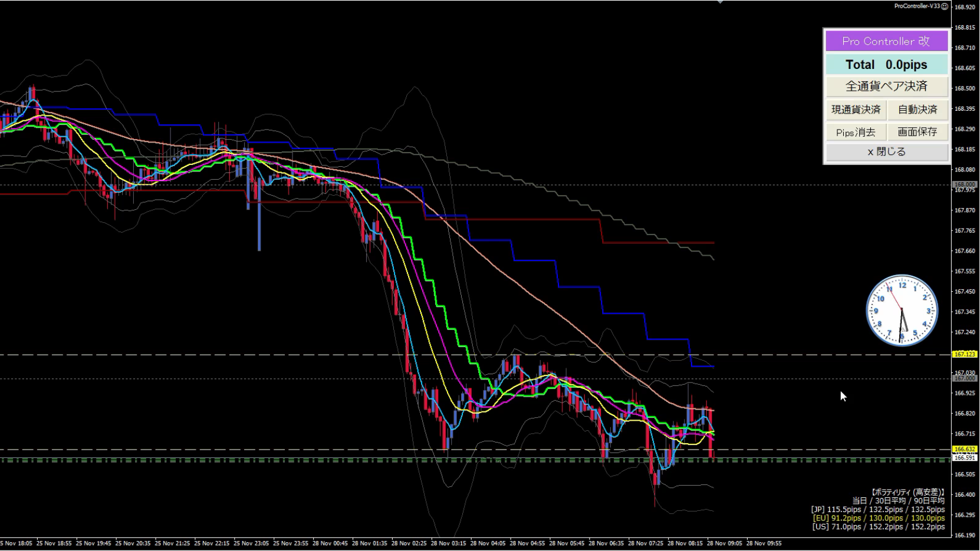Click the 28 Nov 00:45 time label
Viewport: 980px width, 551px height.
[x=330, y=543]
